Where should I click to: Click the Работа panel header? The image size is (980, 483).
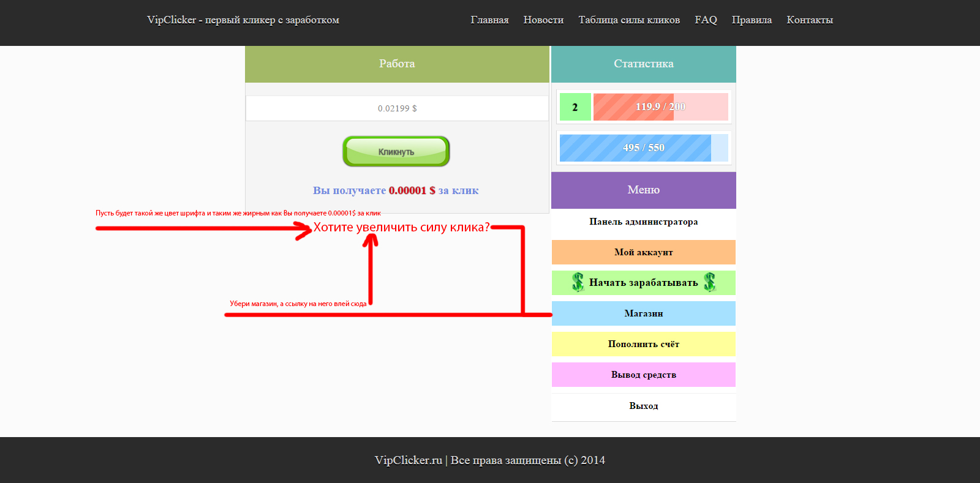click(397, 64)
